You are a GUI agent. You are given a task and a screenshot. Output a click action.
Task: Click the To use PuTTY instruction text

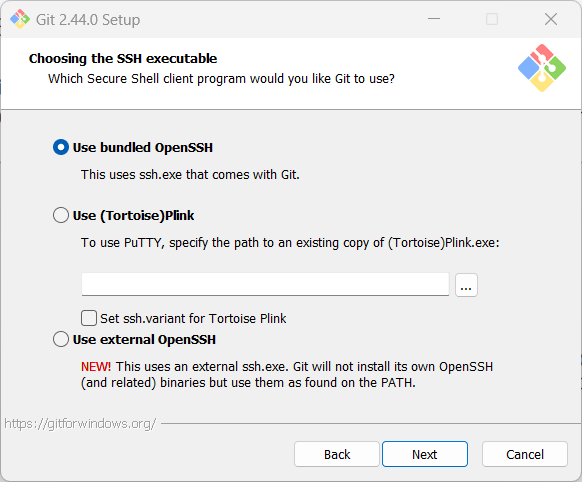point(290,243)
